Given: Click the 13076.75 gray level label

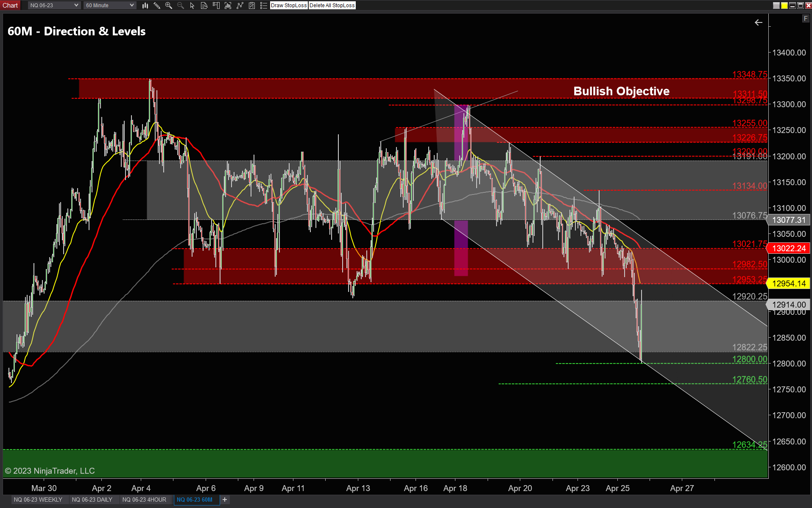Looking at the screenshot, I should 750,216.
